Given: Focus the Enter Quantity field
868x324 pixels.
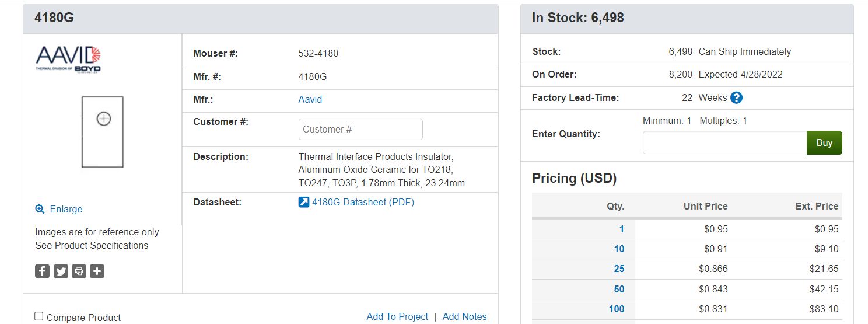Looking at the screenshot, I should (x=724, y=142).
